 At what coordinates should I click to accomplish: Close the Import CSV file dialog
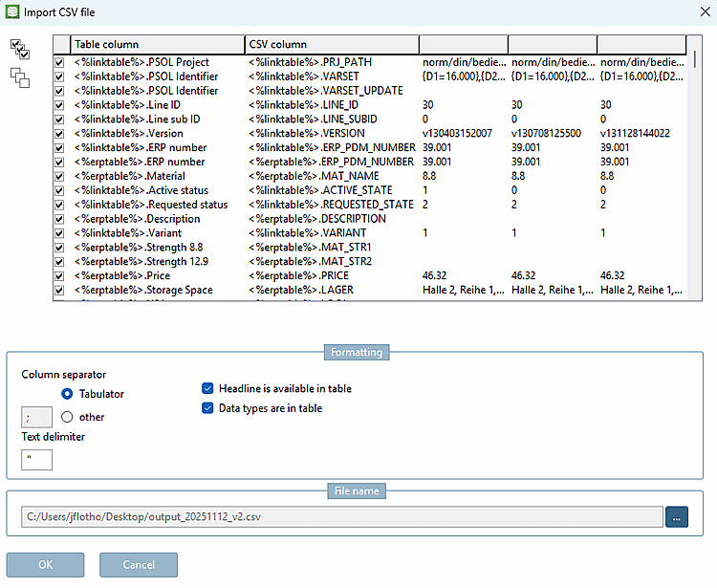click(706, 11)
